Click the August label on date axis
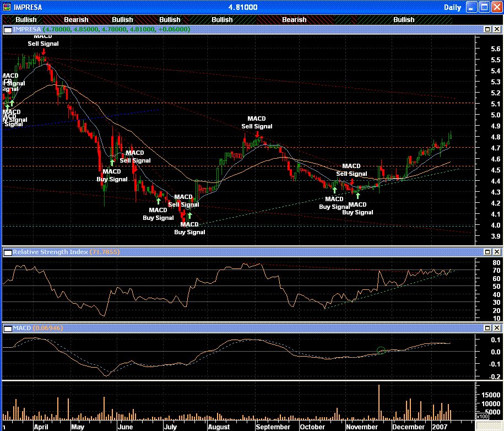 point(219,427)
